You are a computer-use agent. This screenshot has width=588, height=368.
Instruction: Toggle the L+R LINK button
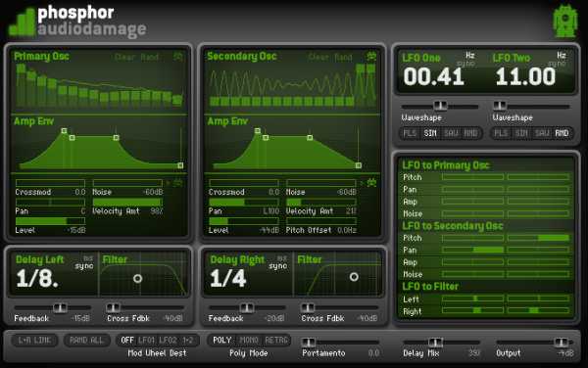coord(34,341)
